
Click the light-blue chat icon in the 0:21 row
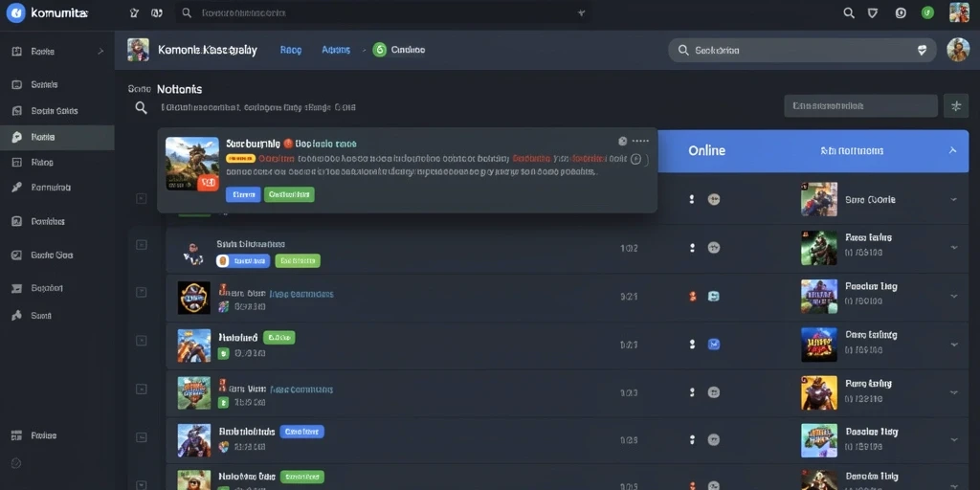pos(714,296)
